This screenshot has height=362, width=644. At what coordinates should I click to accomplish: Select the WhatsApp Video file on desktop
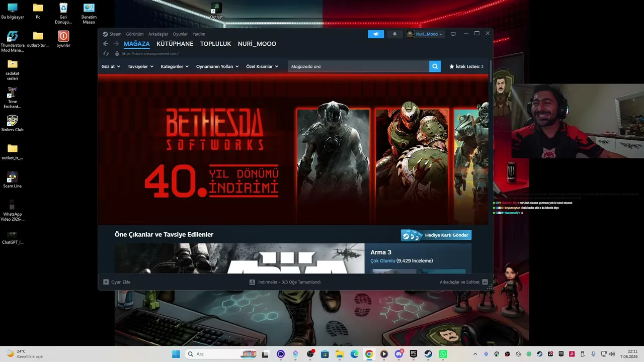point(13,211)
